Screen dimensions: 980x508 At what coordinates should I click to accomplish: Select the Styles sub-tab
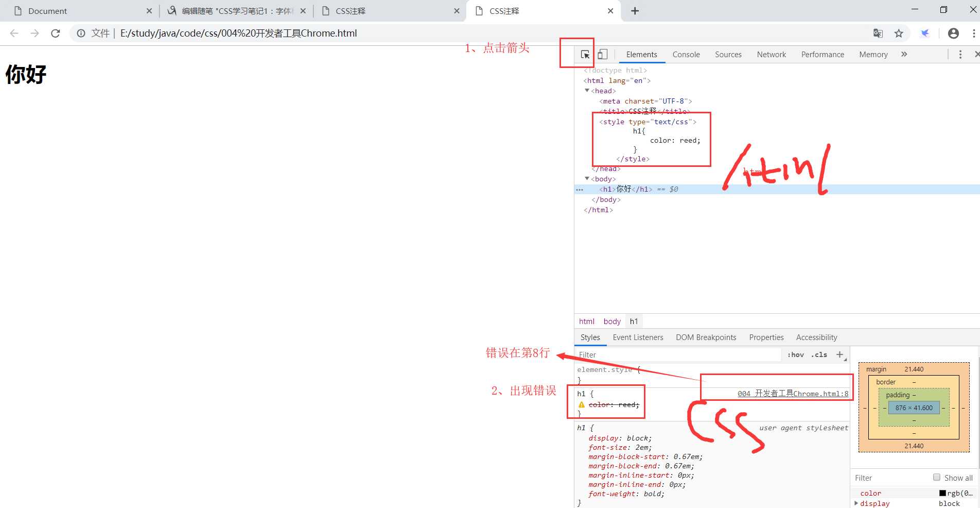tap(590, 337)
